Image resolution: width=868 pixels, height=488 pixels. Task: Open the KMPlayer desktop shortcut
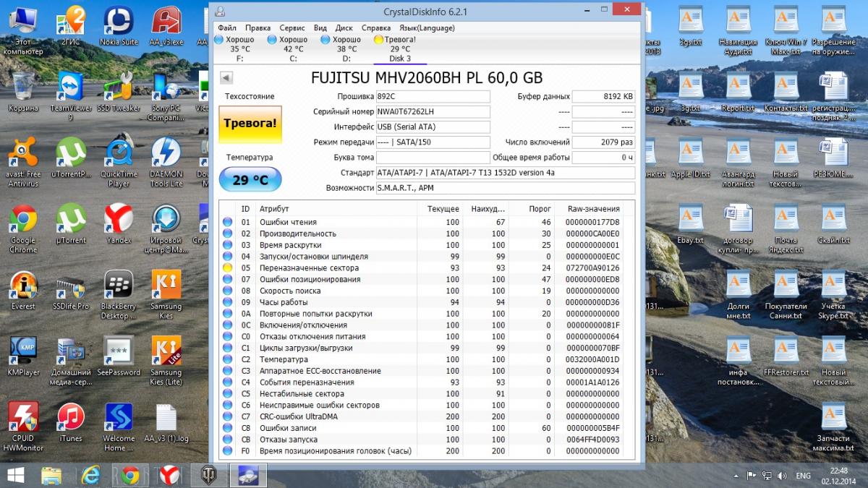pos(23,356)
